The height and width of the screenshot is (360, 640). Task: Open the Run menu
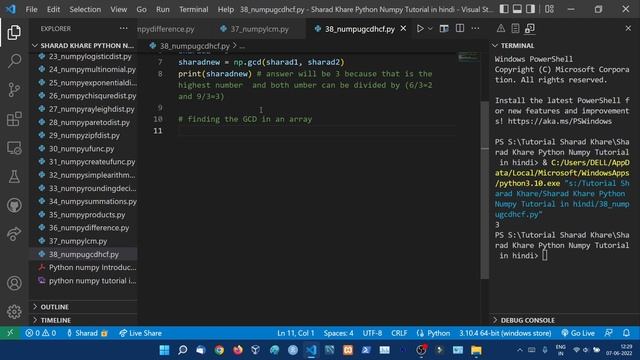162,9
